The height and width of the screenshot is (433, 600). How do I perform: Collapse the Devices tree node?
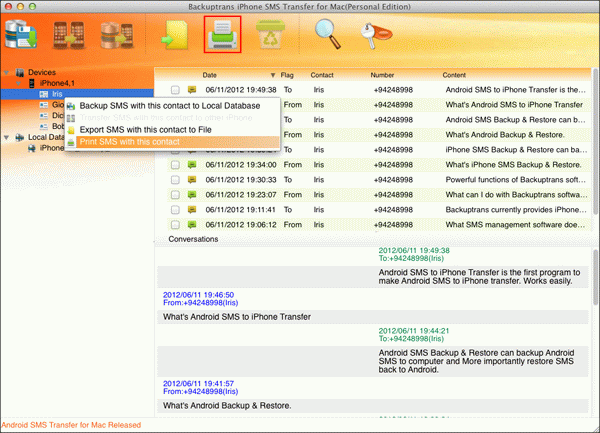7,72
